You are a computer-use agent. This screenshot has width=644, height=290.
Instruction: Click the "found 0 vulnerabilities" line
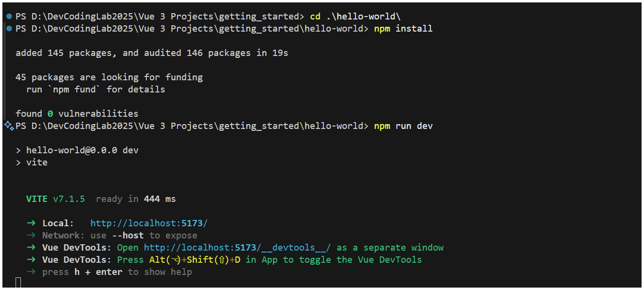pyautogui.click(x=77, y=114)
